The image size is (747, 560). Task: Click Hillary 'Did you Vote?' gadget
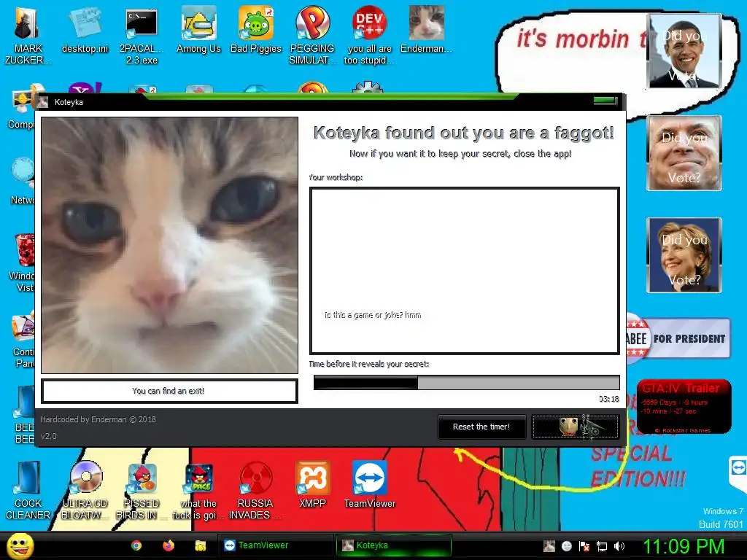(684, 254)
